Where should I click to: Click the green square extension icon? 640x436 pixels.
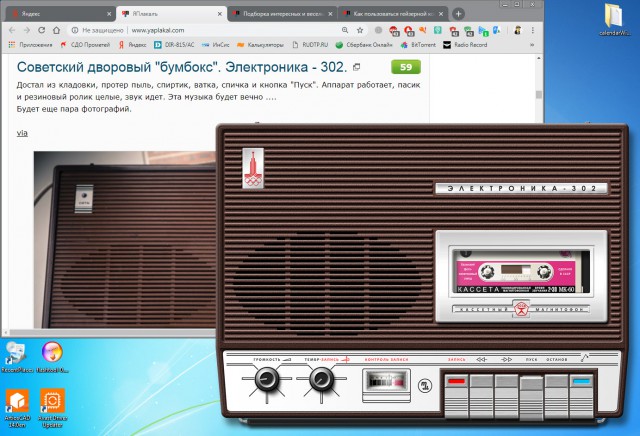[438, 30]
